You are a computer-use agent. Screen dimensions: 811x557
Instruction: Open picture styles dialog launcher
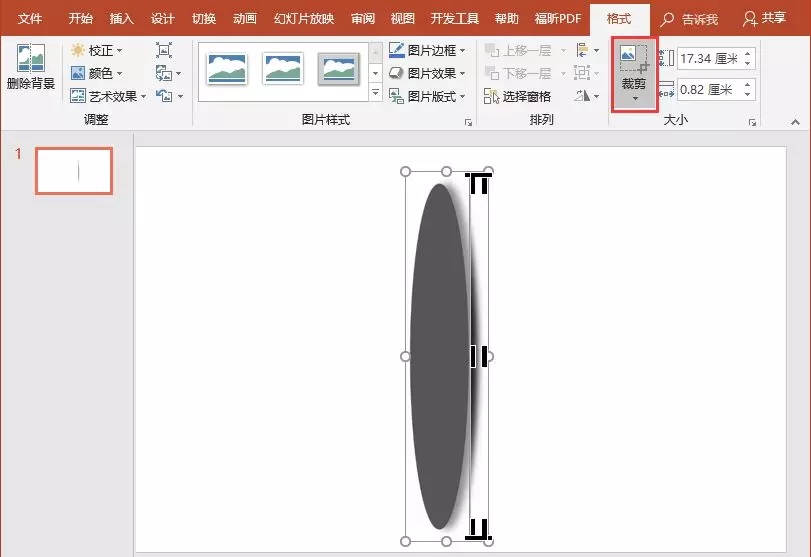tap(468, 122)
